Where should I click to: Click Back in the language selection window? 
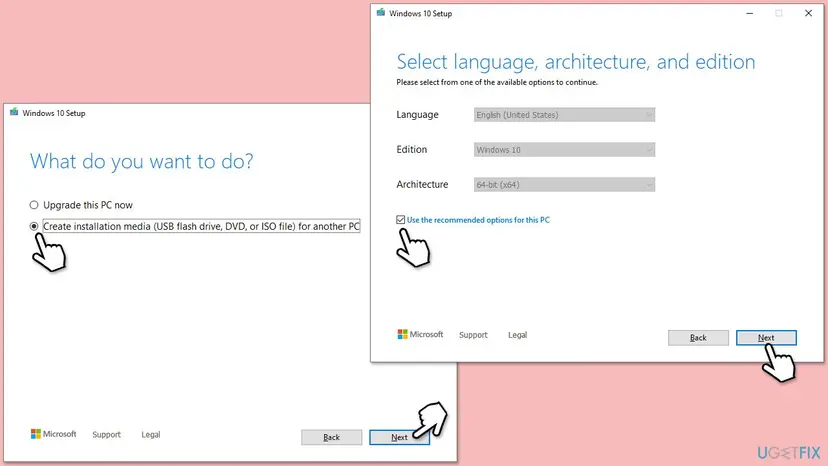click(x=698, y=338)
